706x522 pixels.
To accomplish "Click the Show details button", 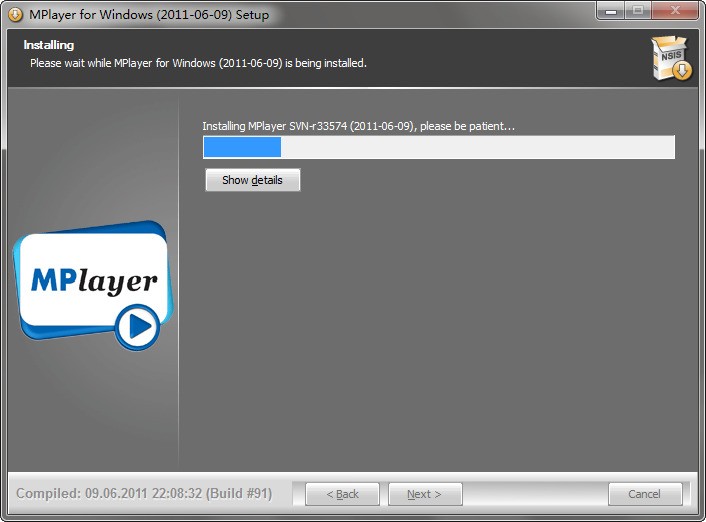I will click(252, 180).
